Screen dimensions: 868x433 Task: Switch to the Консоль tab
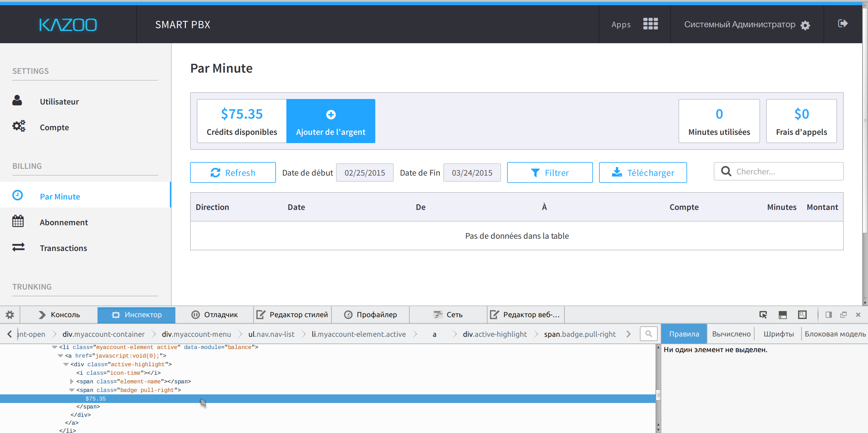click(x=59, y=315)
